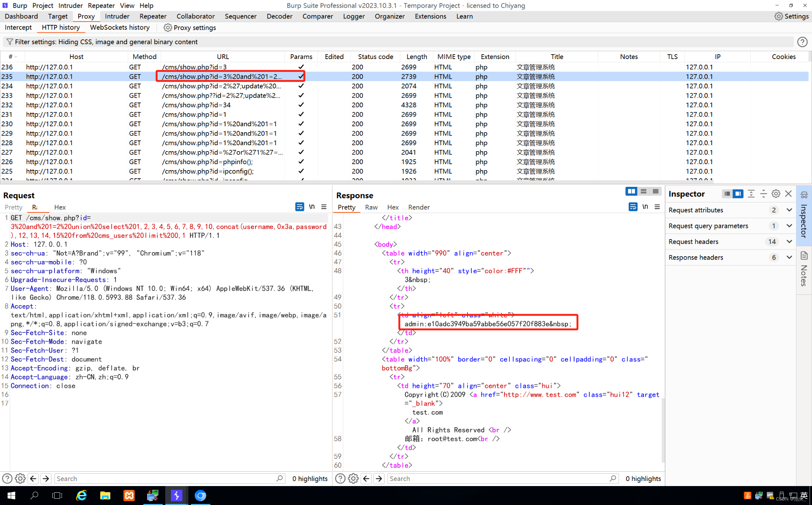
Task: Expand Response headers section
Action: pos(789,257)
